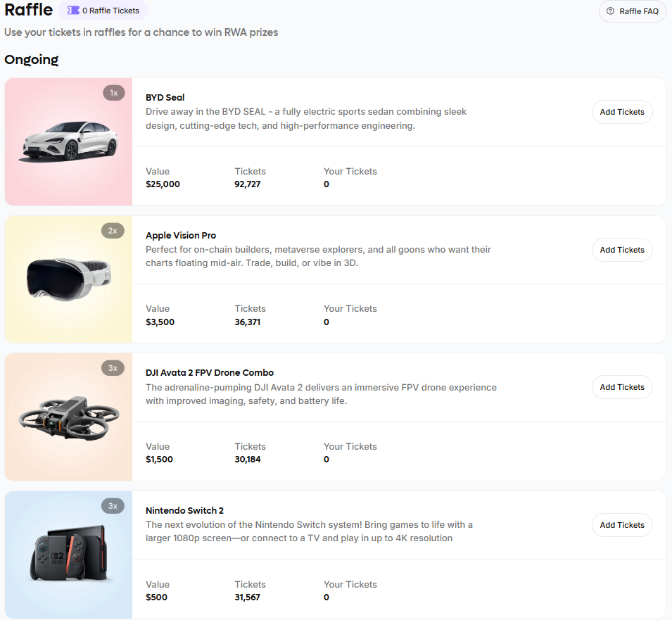Click the DJI Avata 2 description text
672x620 pixels.
point(321,394)
